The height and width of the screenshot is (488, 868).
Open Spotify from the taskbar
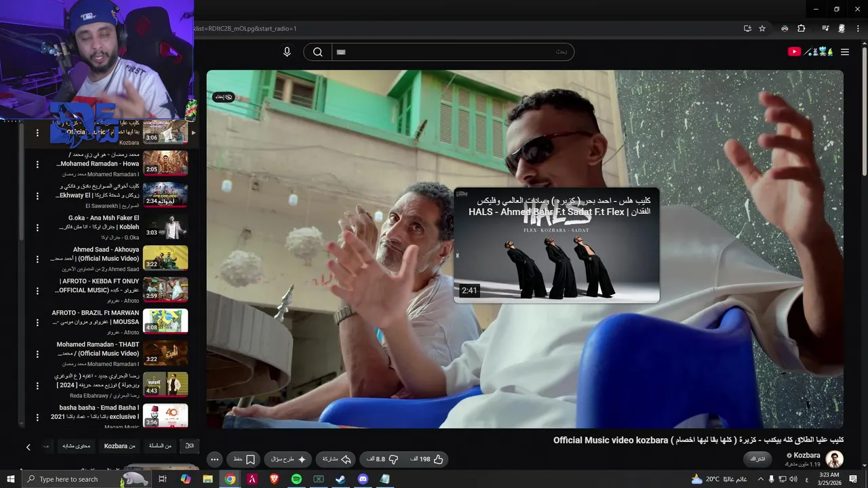click(x=296, y=479)
